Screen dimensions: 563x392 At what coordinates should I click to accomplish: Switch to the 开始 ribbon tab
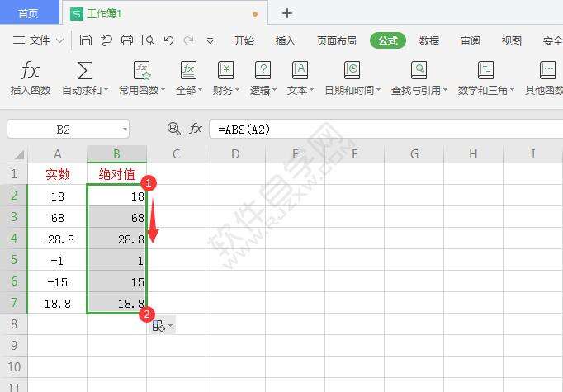[244, 40]
